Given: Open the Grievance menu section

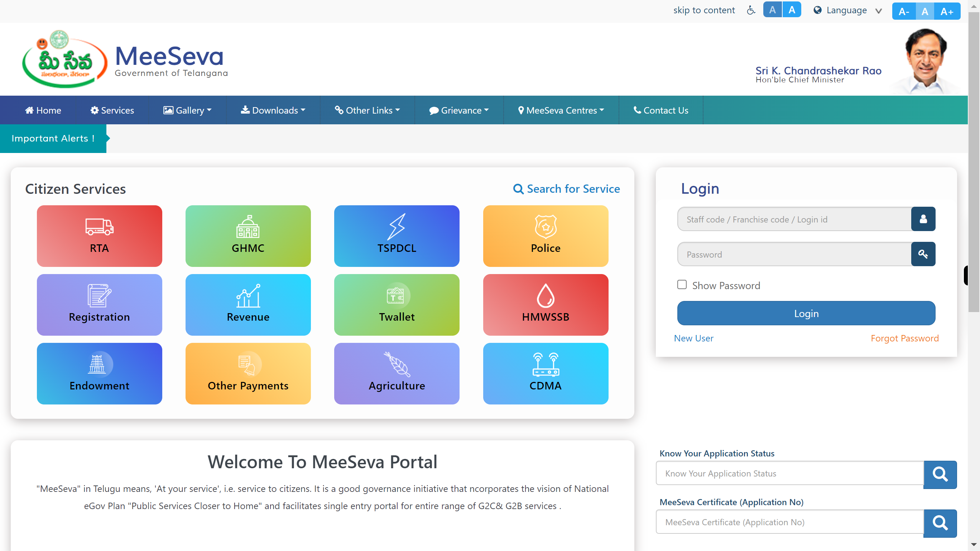Looking at the screenshot, I should [x=460, y=110].
